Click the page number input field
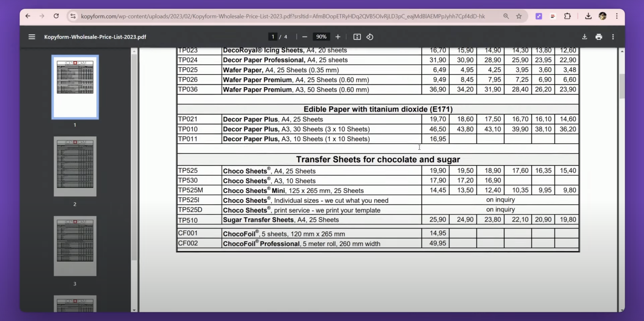The image size is (644, 321). pyautogui.click(x=273, y=37)
